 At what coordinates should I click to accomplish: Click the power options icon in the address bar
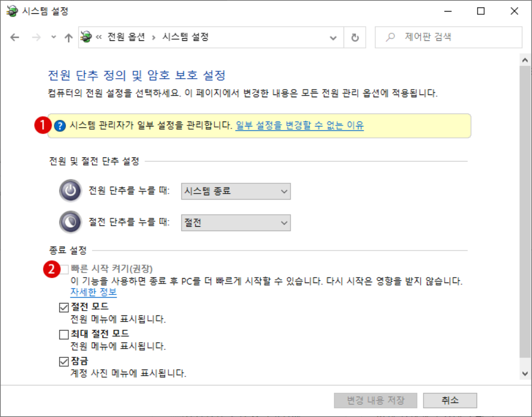click(85, 37)
